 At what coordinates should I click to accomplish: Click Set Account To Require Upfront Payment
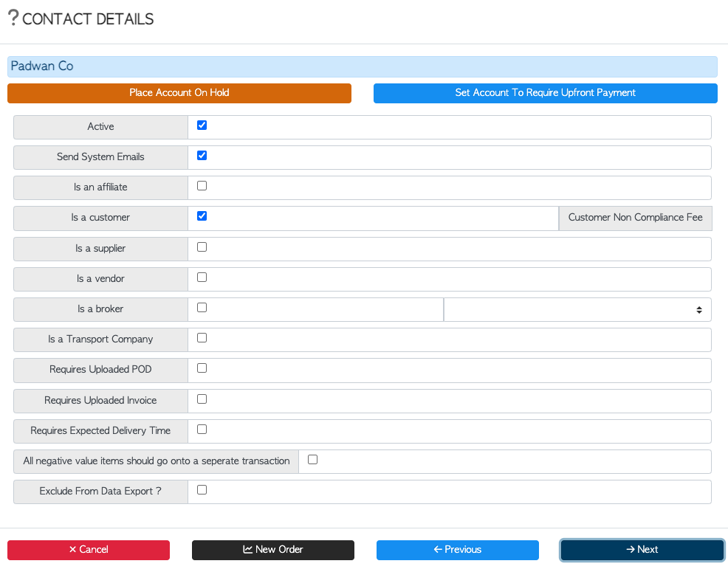(x=546, y=93)
